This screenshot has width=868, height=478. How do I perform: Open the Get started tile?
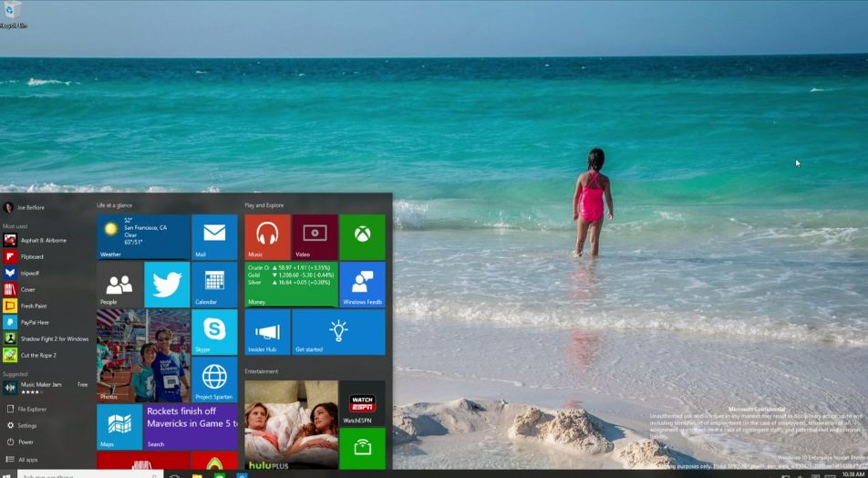pyautogui.click(x=339, y=332)
